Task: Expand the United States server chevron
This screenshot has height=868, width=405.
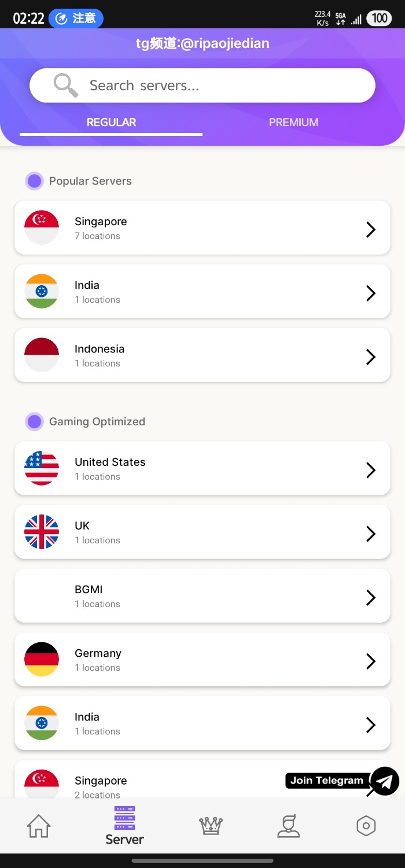Action: tap(371, 470)
